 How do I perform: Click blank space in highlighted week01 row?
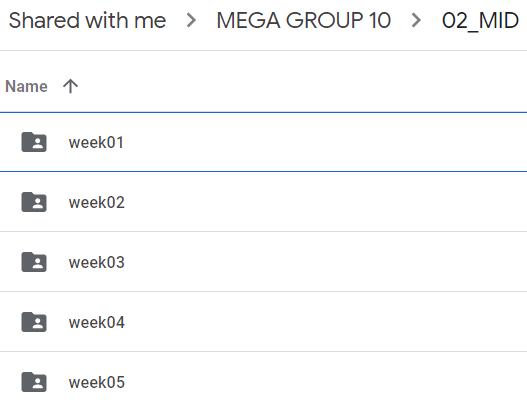pos(323,142)
